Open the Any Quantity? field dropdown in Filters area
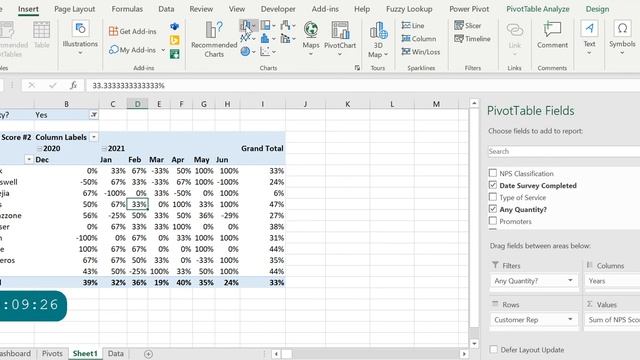The width and height of the screenshot is (640, 360). (x=570, y=280)
